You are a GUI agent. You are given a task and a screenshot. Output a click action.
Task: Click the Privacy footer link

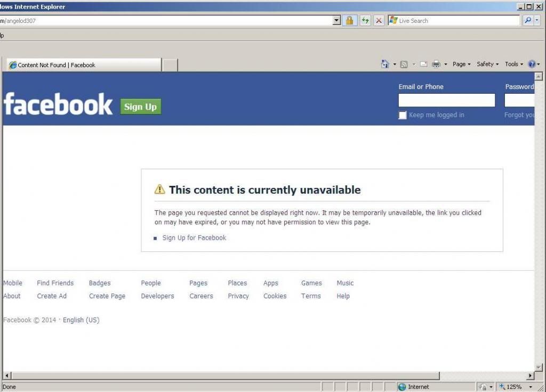point(238,296)
